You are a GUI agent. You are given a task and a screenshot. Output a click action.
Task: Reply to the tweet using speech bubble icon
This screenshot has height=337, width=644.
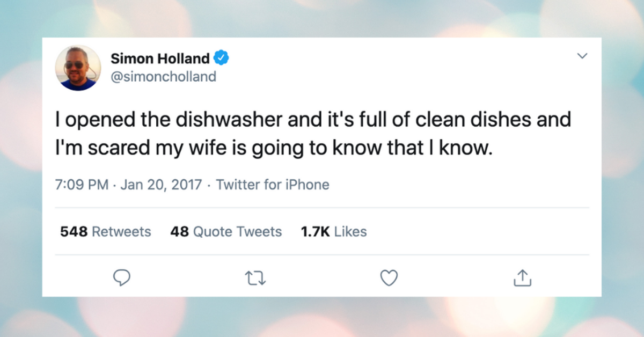(122, 277)
